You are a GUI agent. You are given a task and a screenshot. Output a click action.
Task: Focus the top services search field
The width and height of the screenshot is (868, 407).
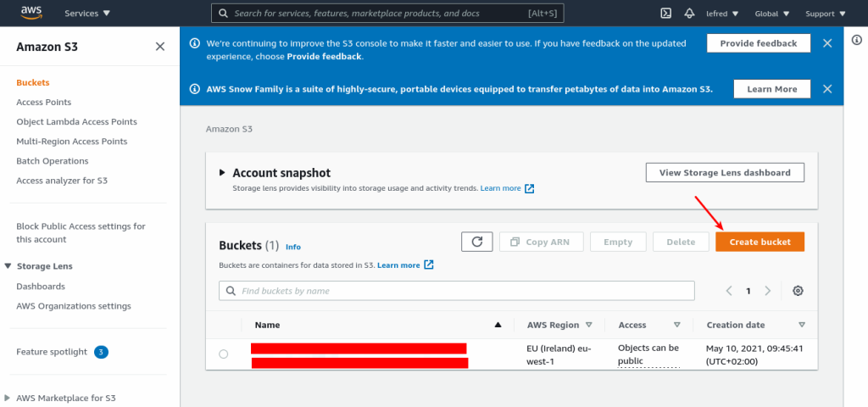387,14
